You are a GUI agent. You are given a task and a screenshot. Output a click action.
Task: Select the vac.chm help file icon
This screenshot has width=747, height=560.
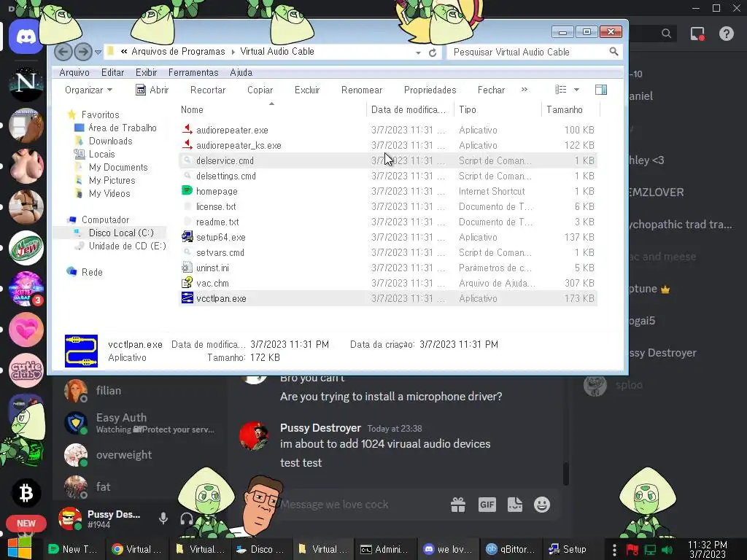187,282
